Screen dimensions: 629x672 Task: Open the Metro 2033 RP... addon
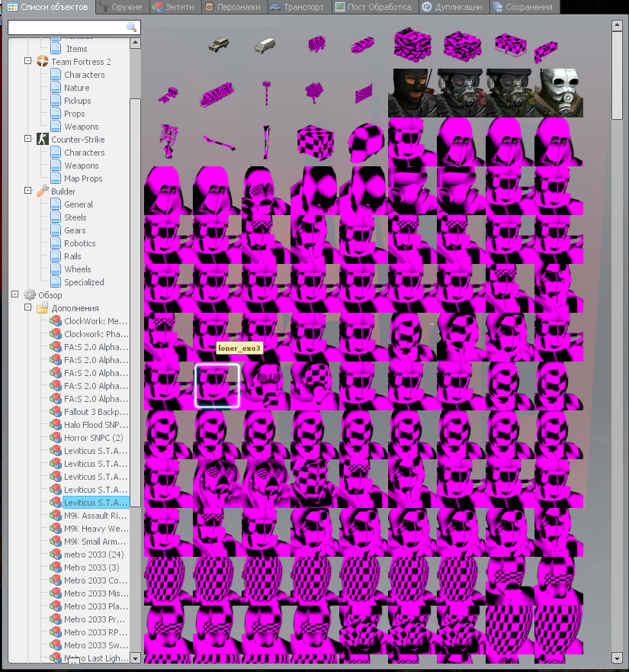coord(95,632)
